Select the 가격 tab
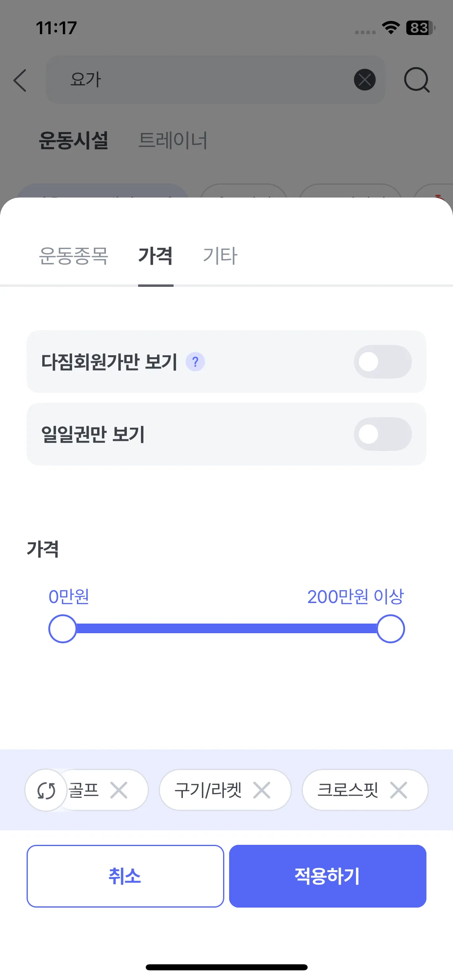This screenshot has width=453, height=980. click(x=155, y=256)
